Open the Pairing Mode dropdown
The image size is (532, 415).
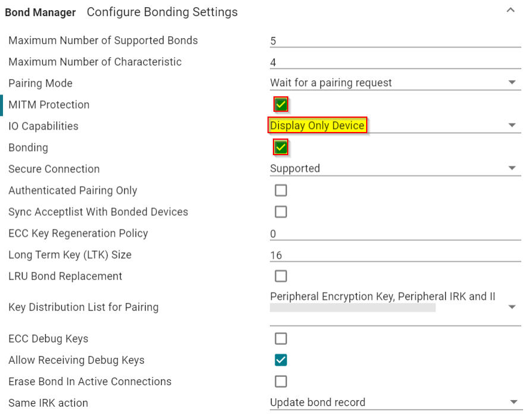[512, 82]
